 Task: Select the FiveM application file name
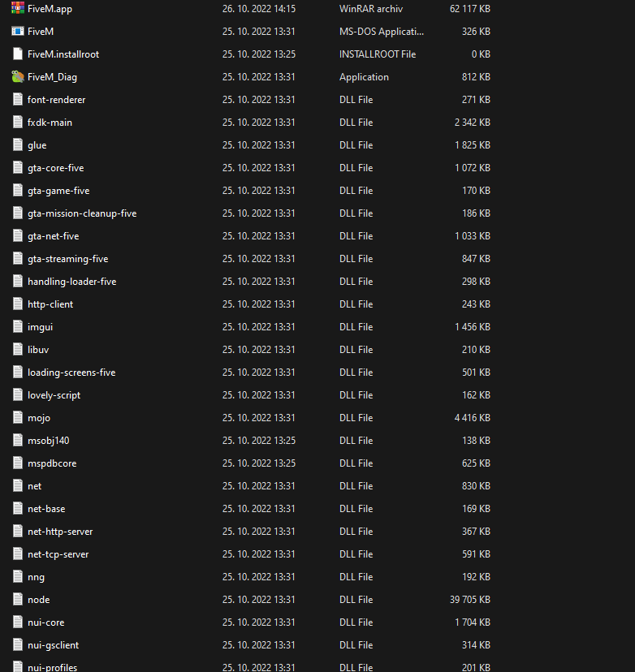coord(41,32)
